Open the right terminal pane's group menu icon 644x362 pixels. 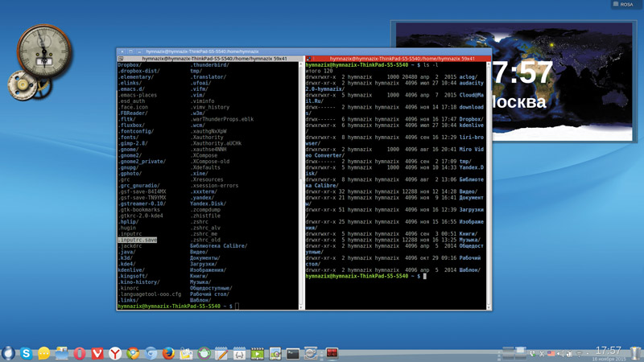(x=309, y=59)
